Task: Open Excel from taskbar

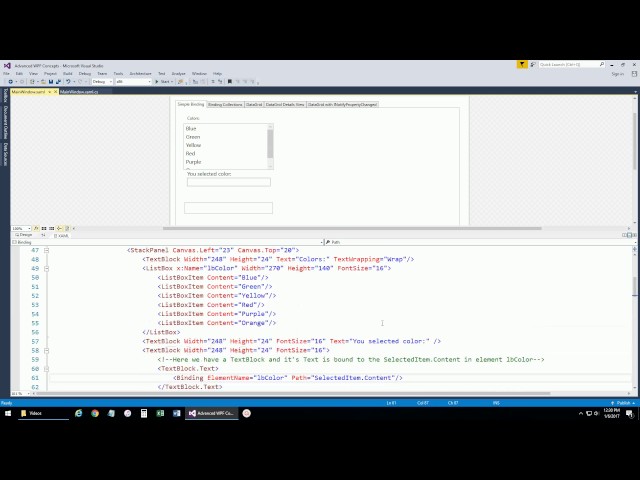Action: 160,413
